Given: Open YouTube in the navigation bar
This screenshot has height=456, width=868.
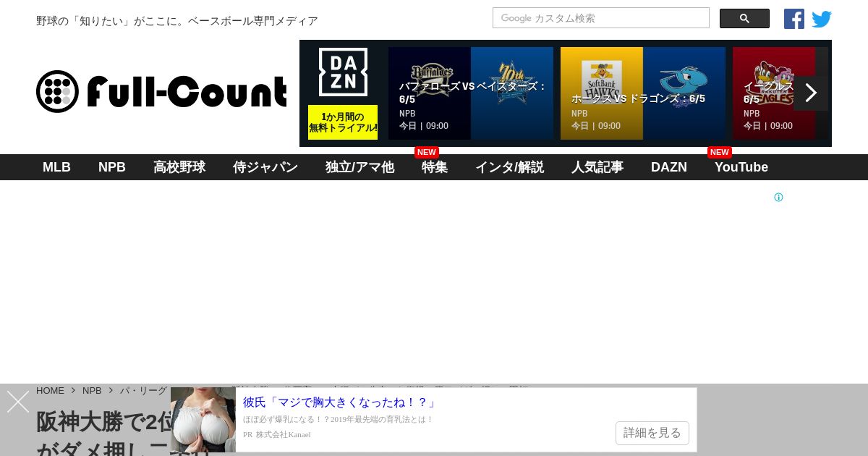Looking at the screenshot, I should click(741, 167).
